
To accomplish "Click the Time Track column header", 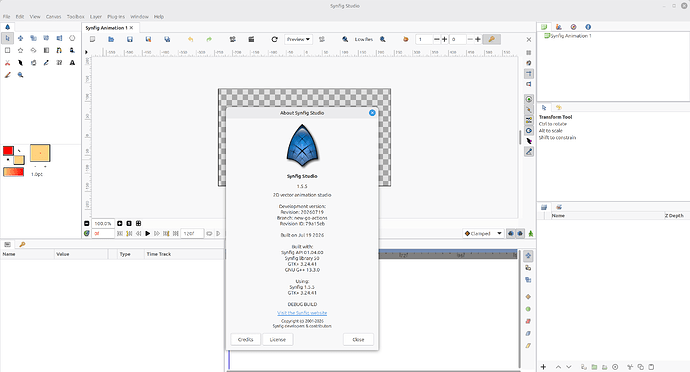I will [x=159, y=254].
